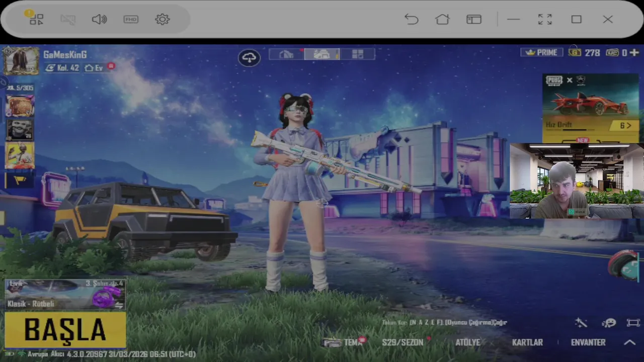This screenshot has width=644, height=362.
Task: Close the PUBG collaboration banner X
Action: point(570,80)
